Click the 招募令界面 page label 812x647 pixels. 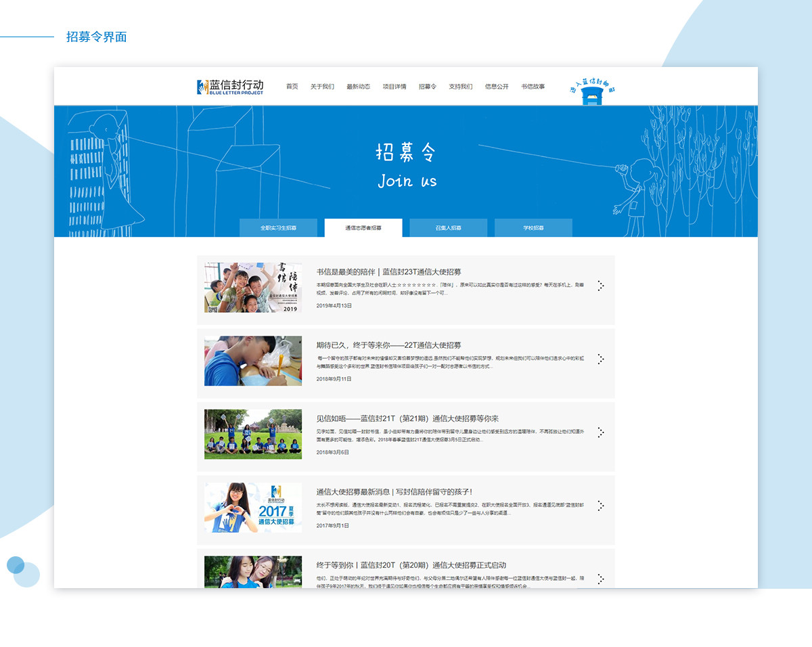click(96, 37)
